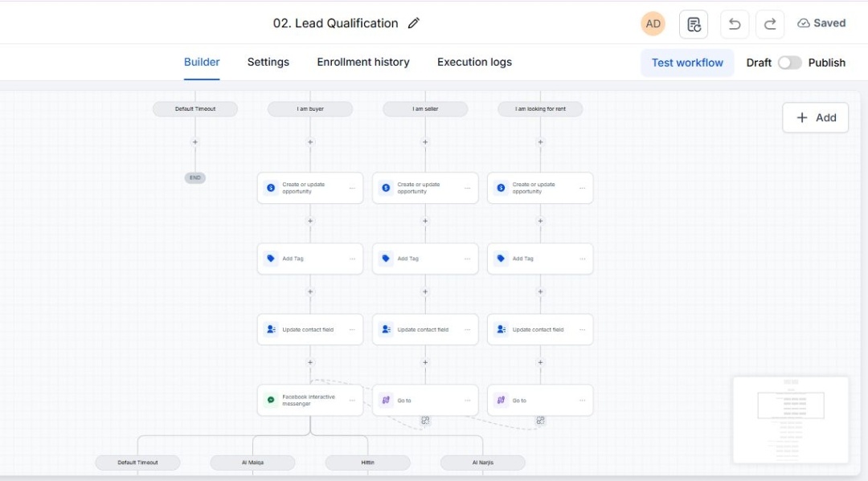868x481 pixels.
Task: Open rent branch Go to node
Action: 540,400
